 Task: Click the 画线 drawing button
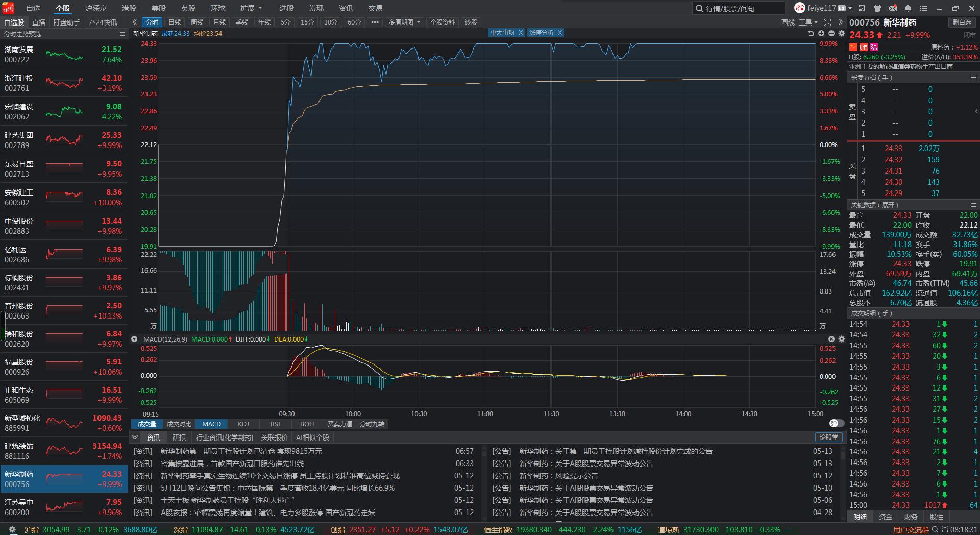tap(788, 22)
